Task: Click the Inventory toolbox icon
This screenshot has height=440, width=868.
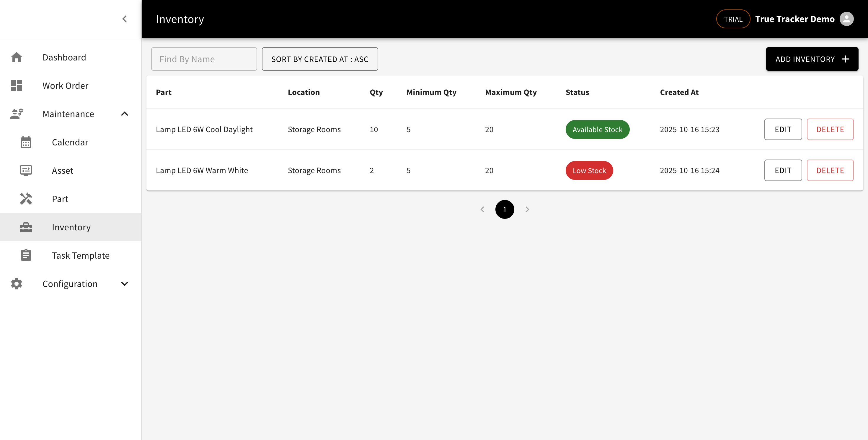Action: [x=26, y=227]
